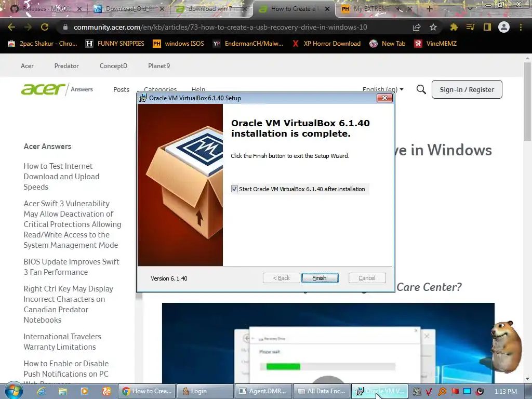Open windows ISOS bookmark

point(179,44)
